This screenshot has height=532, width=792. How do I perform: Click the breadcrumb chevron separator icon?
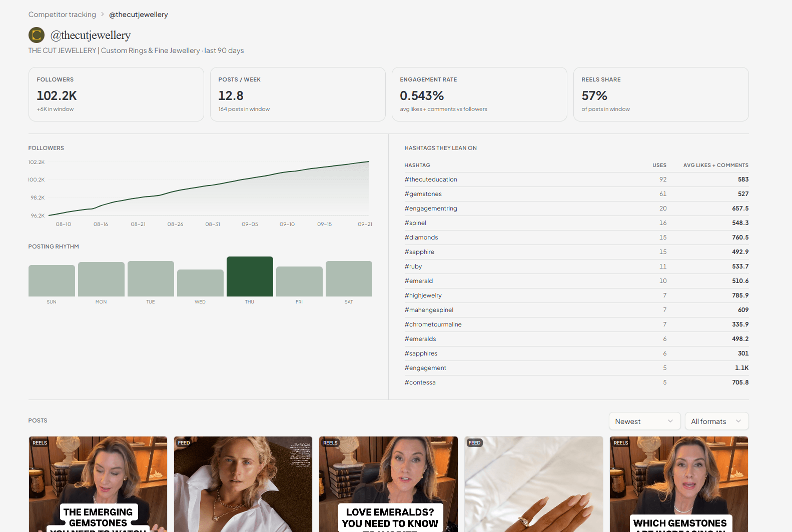[x=103, y=14]
